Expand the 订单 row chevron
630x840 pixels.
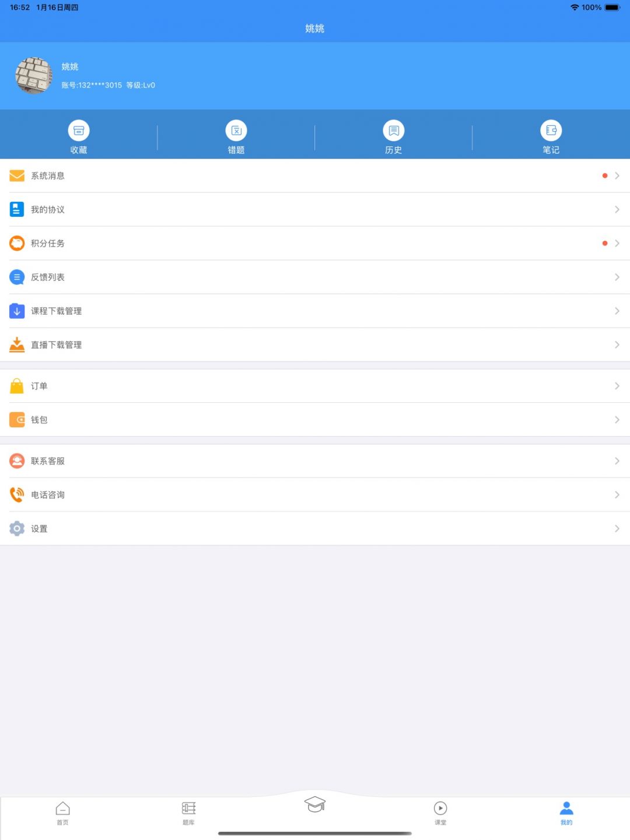617,386
